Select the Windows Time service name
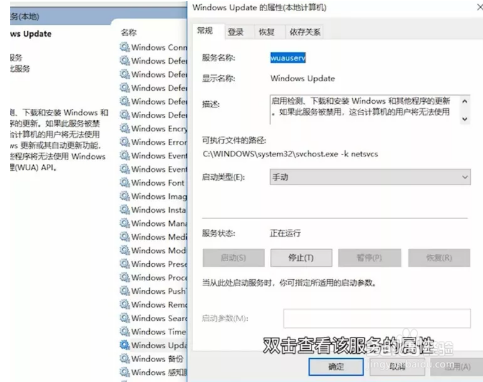The image size is (483, 382). (x=158, y=332)
